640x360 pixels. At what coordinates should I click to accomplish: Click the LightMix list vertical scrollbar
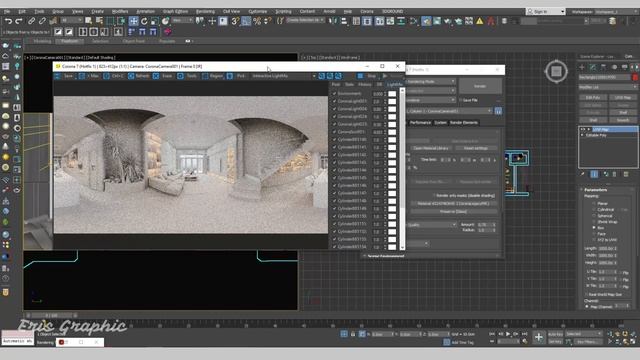pos(402,169)
